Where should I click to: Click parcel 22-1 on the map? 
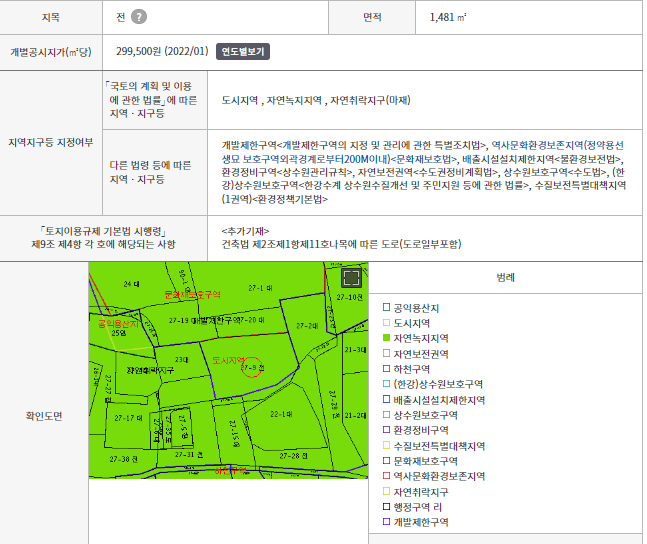pyautogui.click(x=281, y=414)
